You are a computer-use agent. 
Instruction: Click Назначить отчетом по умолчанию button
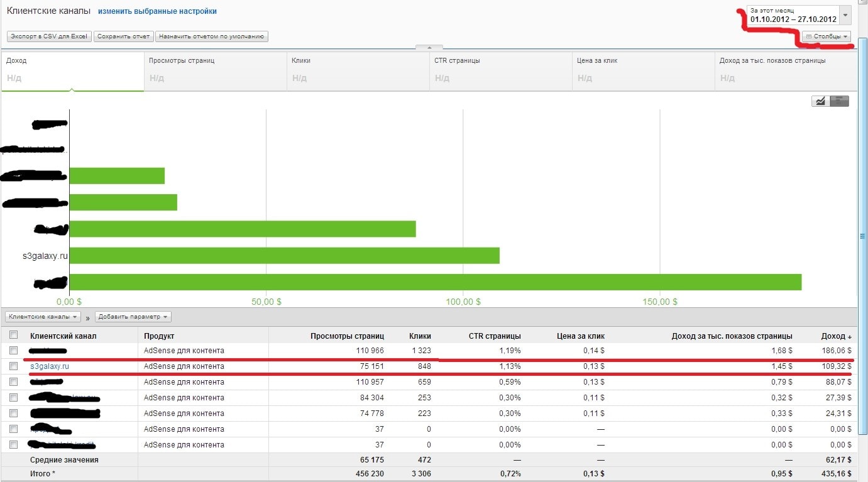tap(212, 36)
